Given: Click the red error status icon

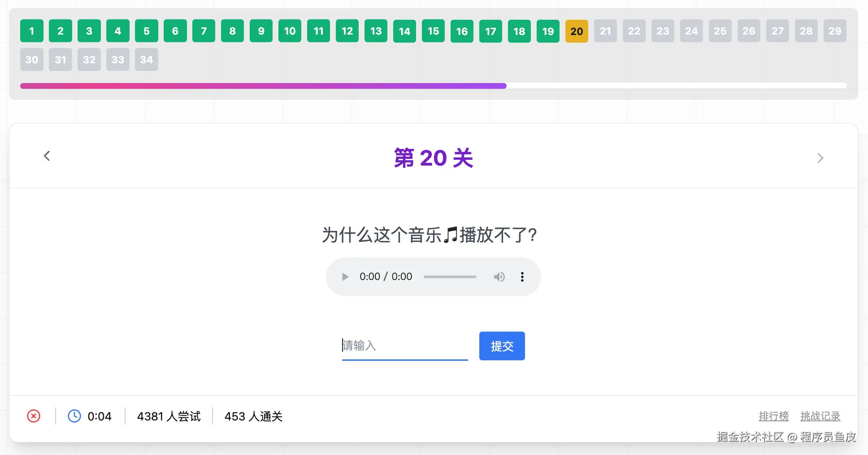Looking at the screenshot, I should [x=34, y=416].
